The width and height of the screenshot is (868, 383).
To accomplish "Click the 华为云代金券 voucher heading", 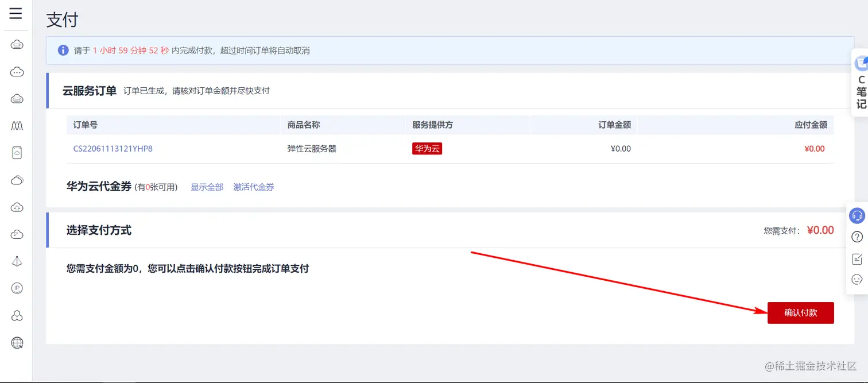I will (x=99, y=187).
